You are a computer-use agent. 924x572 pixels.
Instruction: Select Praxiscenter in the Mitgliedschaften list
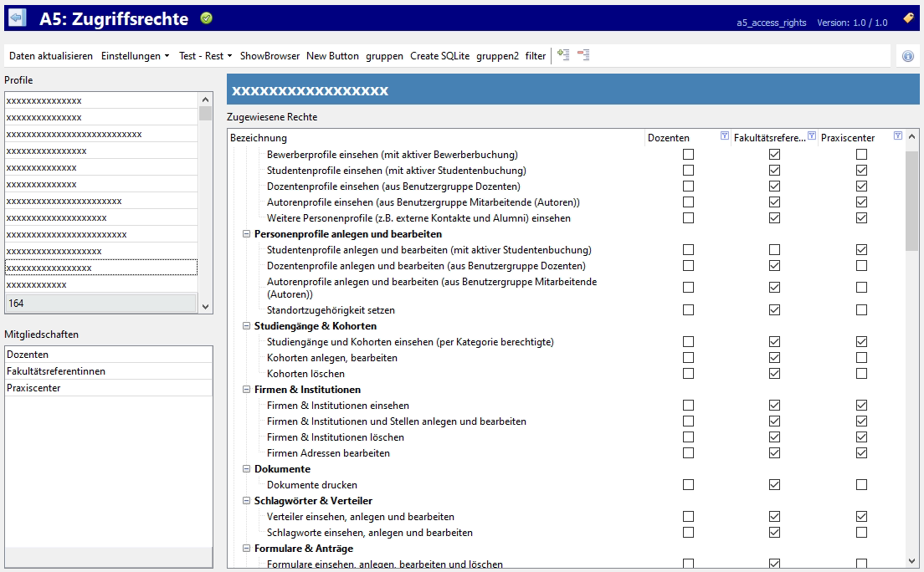click(x=33, y=388)
